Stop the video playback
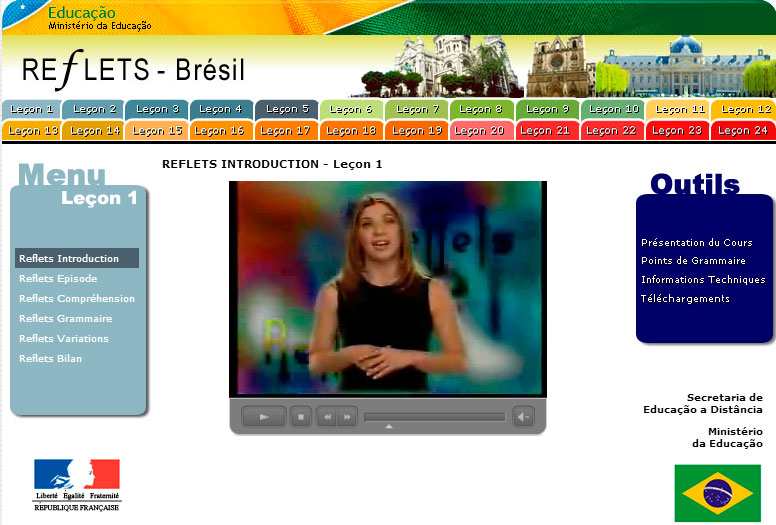 point(300,417)
